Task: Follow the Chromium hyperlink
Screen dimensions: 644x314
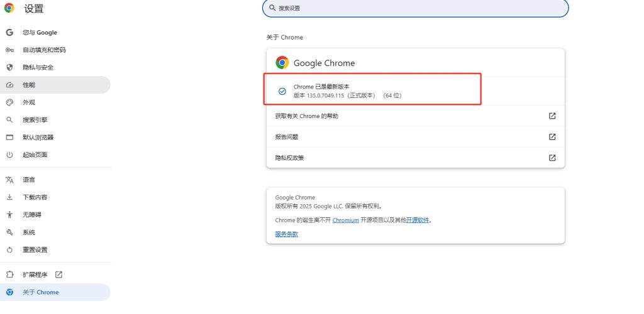Action: click(x=345, y=220)
